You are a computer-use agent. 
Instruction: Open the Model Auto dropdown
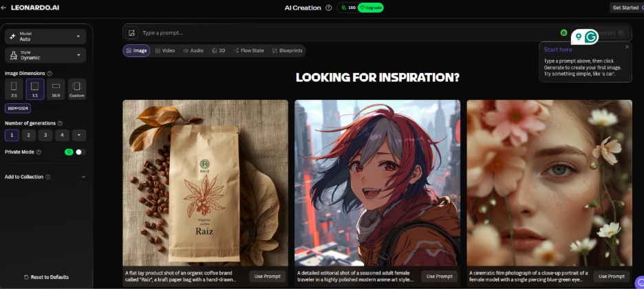pos(45,36)
